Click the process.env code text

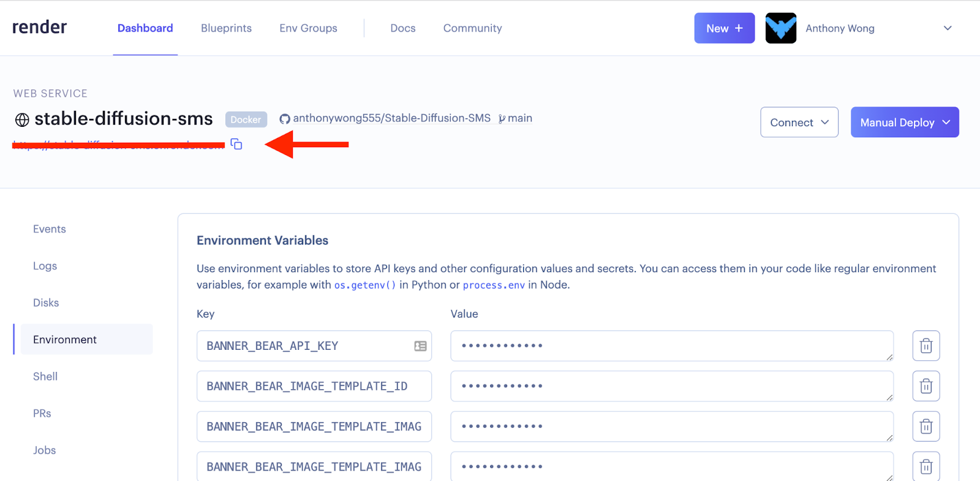[494, 285]
